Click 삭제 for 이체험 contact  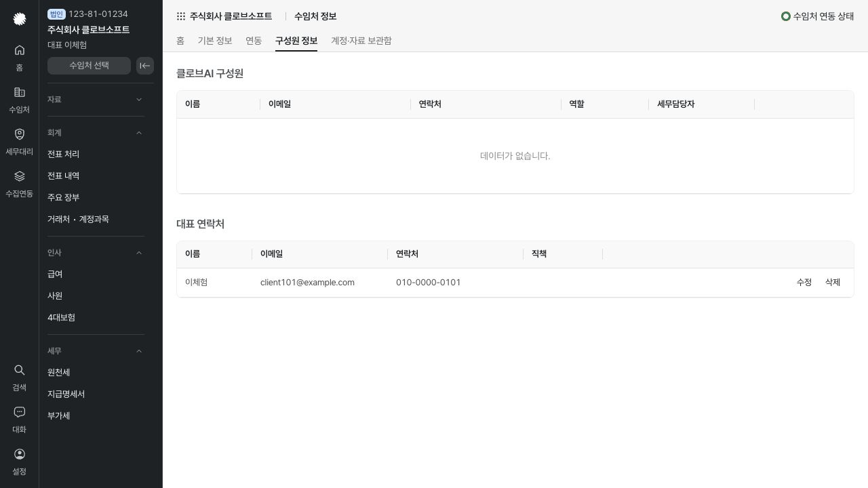click(x=833, y=283)
